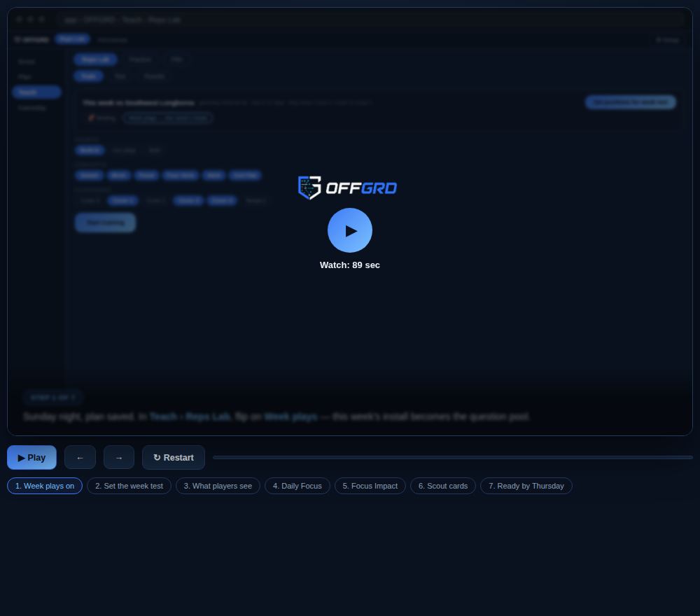This screenshot has width=700, height=616.
Task: Click the walkthrough progress bar
Action: tap(453, 458)
